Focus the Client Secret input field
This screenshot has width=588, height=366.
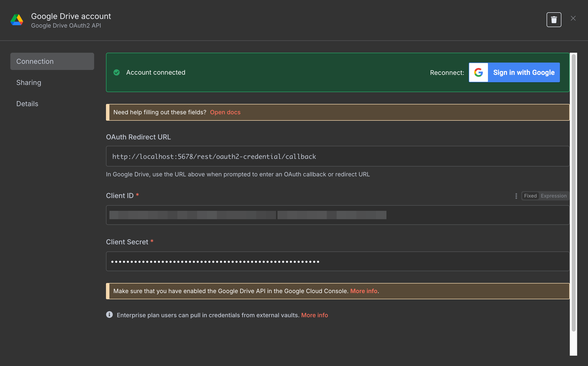(x=338, y=261)
